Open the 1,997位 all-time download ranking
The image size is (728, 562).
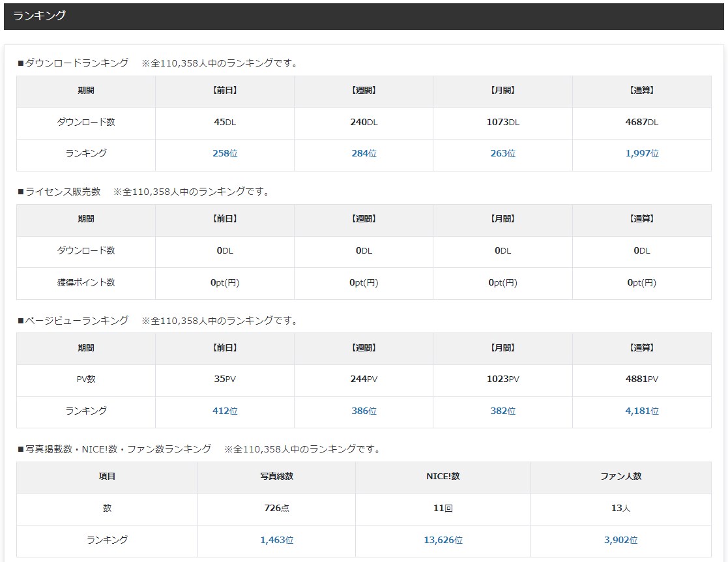tap(641, 154)
